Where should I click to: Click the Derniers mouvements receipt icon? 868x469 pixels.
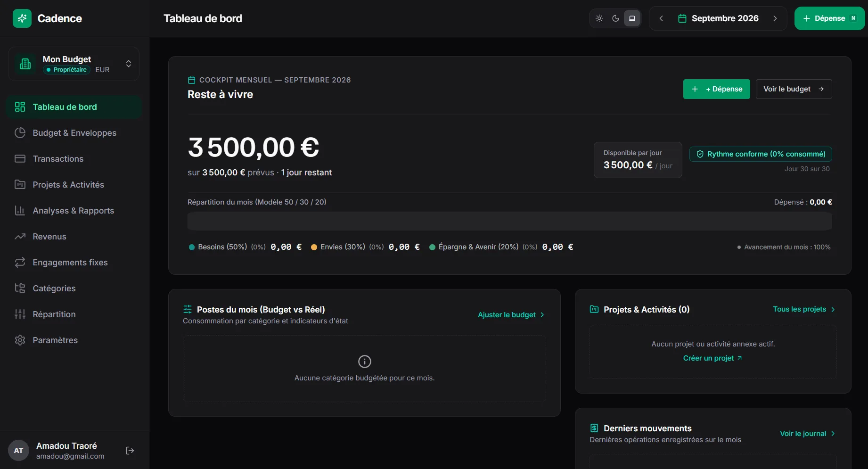tap(594, 428)
